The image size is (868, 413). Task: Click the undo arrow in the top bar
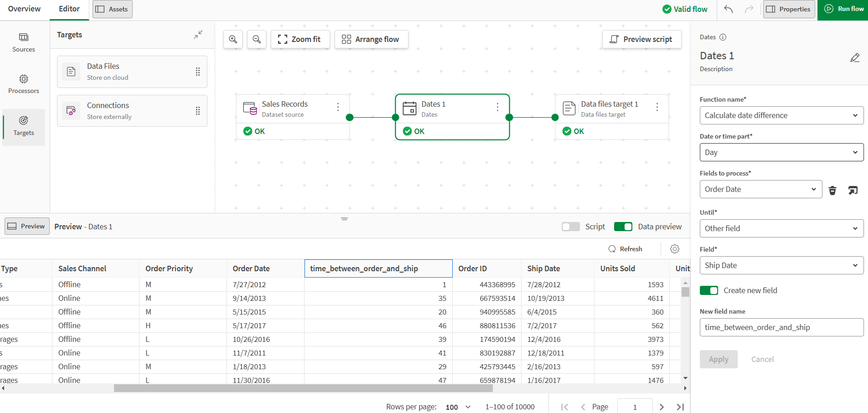[x=728, y=9]
